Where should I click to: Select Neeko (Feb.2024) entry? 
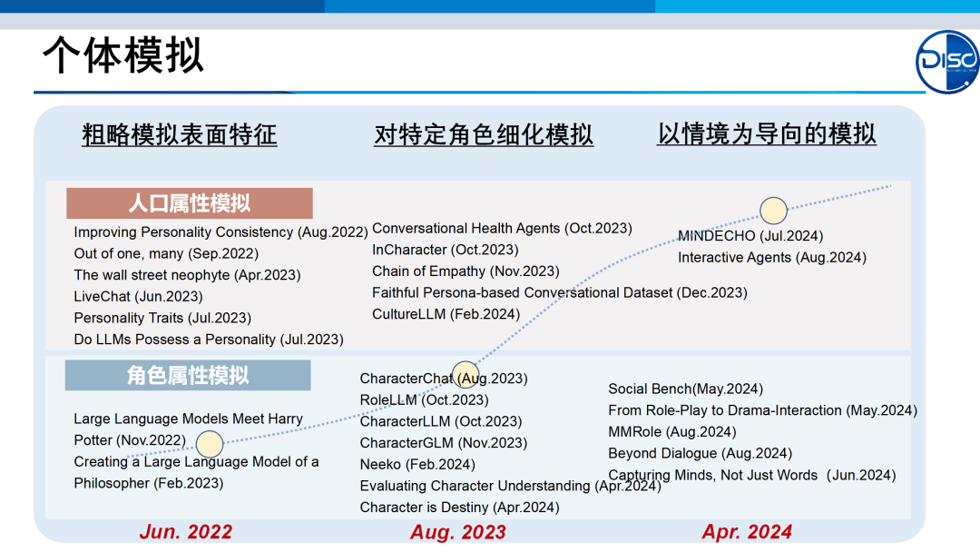pyautogui.click(x=417, y=465)
